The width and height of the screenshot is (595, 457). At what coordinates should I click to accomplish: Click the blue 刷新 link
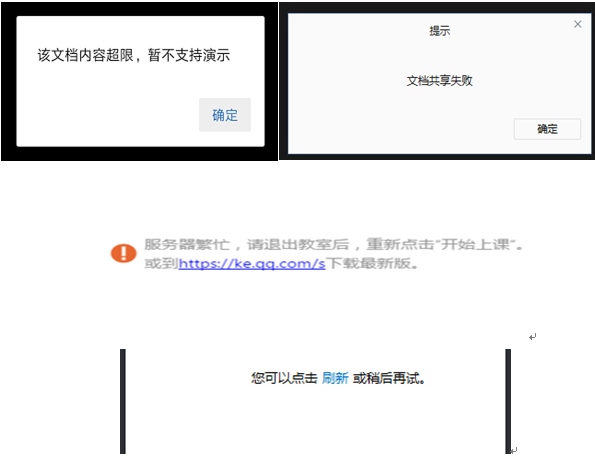point(335,378)
